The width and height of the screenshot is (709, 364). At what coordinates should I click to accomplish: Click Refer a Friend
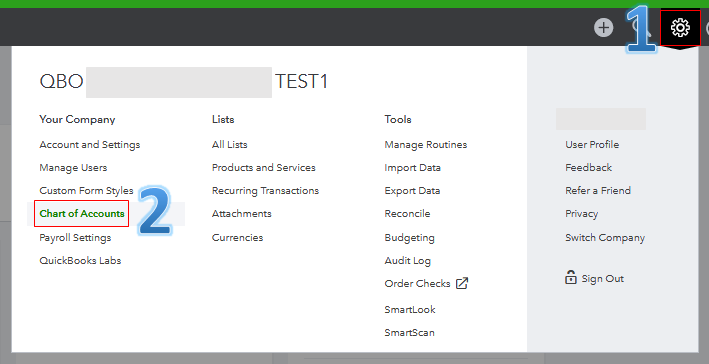tap(598, 191)
